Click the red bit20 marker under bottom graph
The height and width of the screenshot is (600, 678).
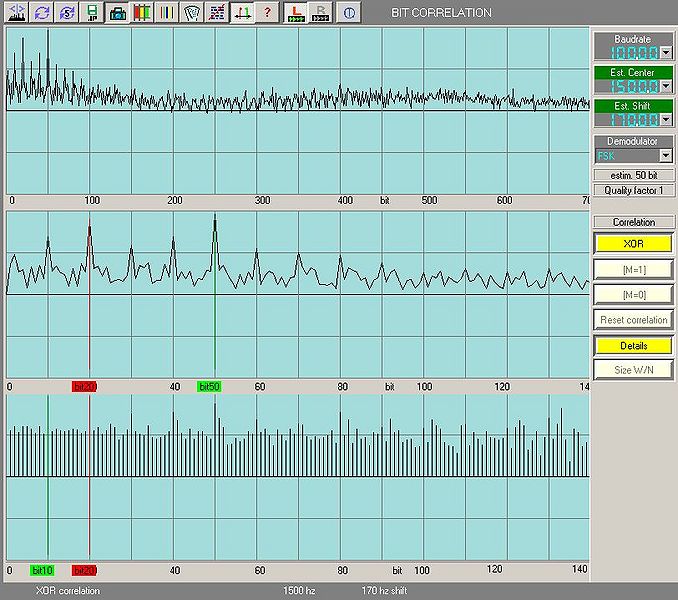pyautogui.click(x=84, y=570)
